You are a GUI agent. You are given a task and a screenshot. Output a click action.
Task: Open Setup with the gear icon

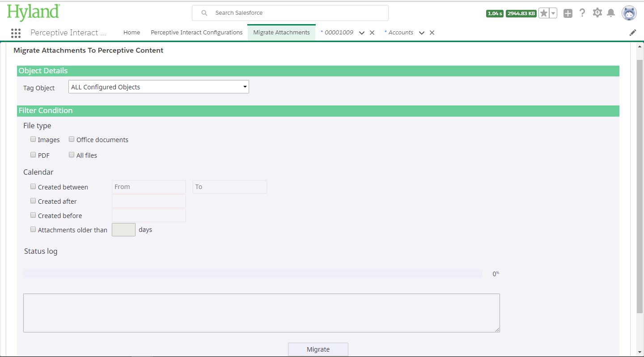coord(597,13)
